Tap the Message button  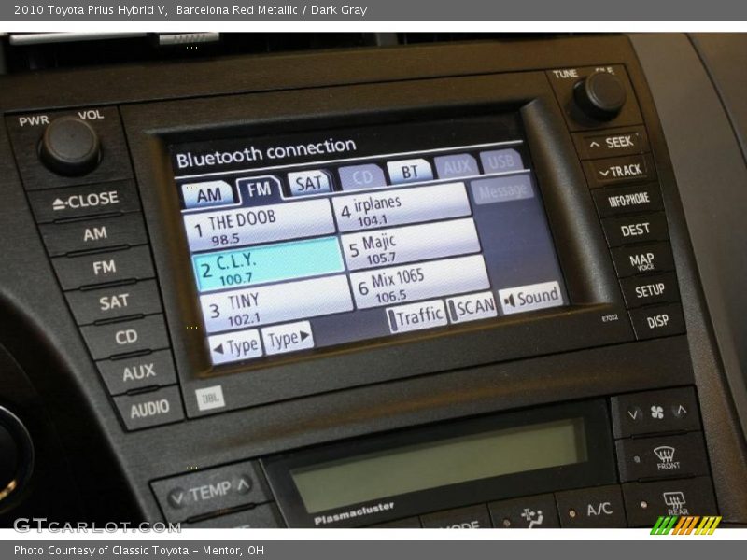(x=501, y=191)
